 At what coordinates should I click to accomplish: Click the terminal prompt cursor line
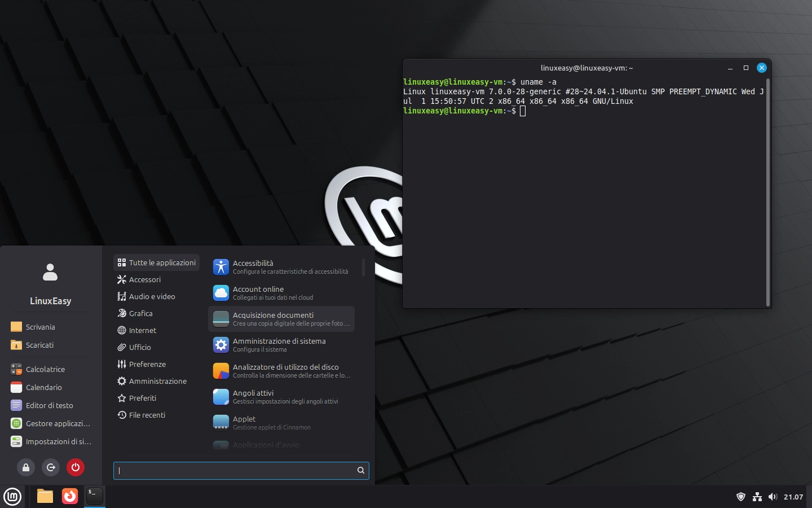coord(465,111)
